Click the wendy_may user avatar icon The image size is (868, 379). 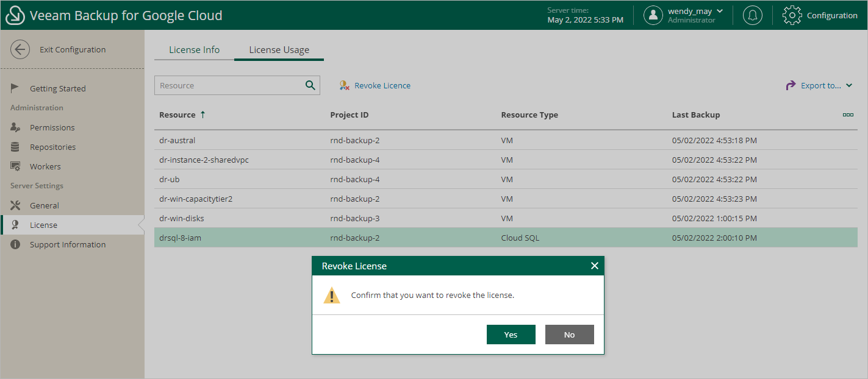(x=653, y=15)
